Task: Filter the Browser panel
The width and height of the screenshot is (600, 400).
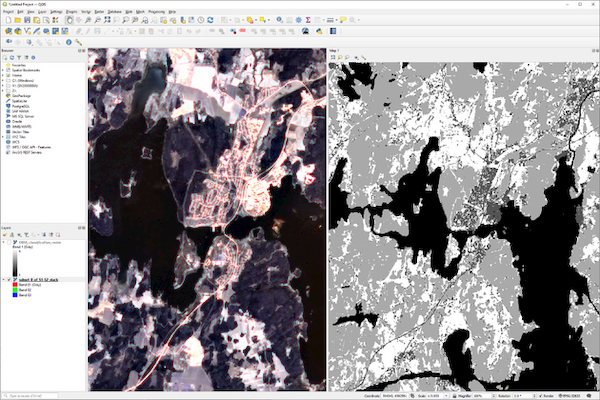Action: (19, 57)
